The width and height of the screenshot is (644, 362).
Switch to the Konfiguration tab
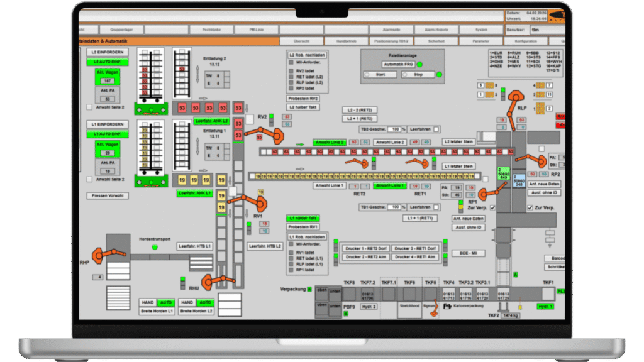pyautogui.click(x=526, y=41)
